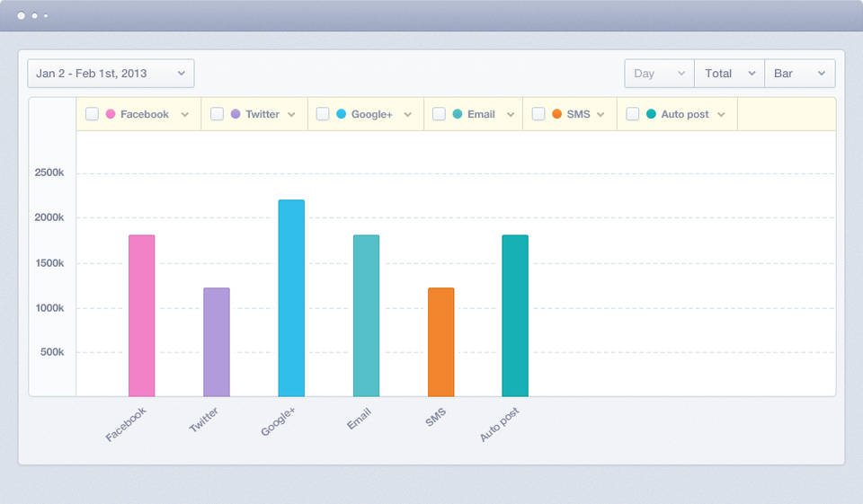This screenshot has height=504, width=863.
Task: Open the date range dropdown
Action: click(111, 74)
